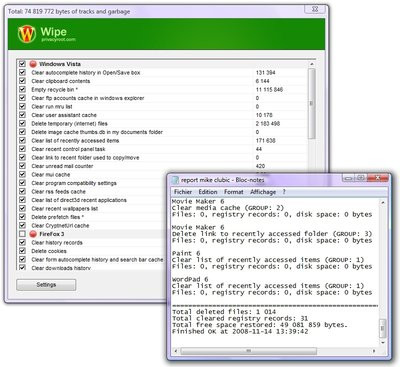Screen dimensions: 400x367
Task: Toggle Empty recycle bin checkbox
Action: [x=22, y=89]
